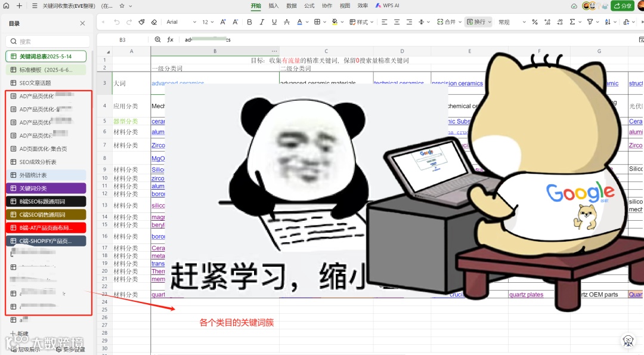Image resolution: width=644 pixels, height=355 pixels.
Task: Align text right
Action: [409, 21]
